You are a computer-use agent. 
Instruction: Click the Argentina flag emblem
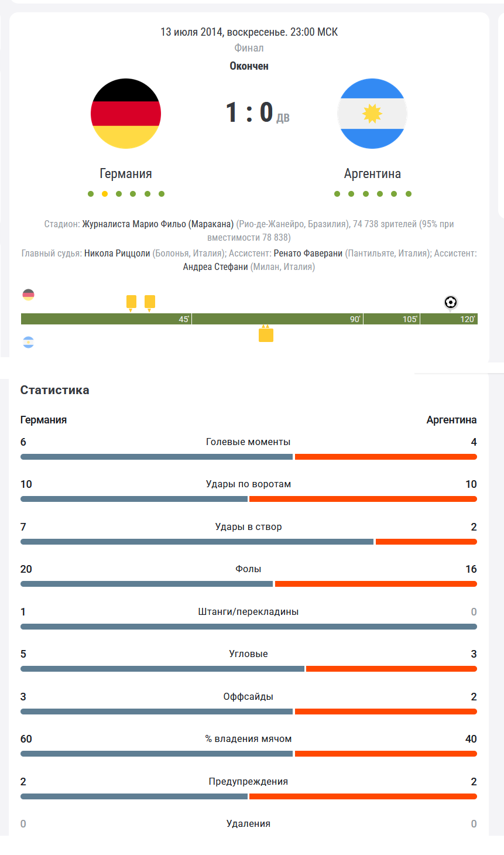click(372, 114)
